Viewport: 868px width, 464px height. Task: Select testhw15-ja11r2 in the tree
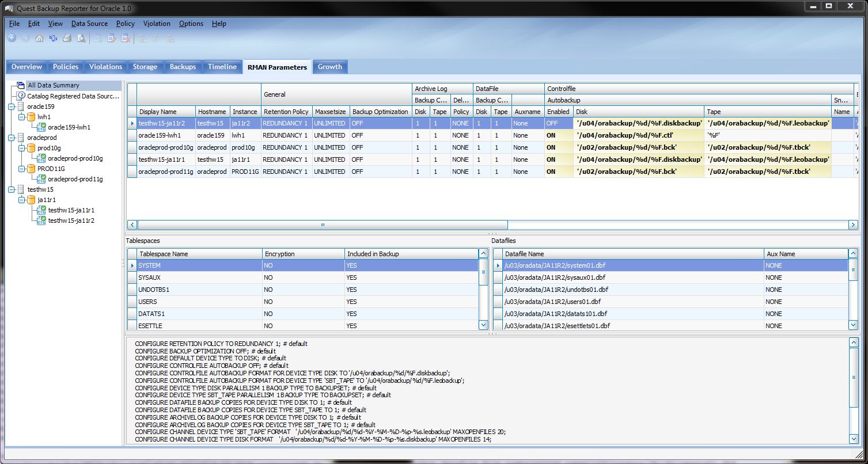[71, 220]
